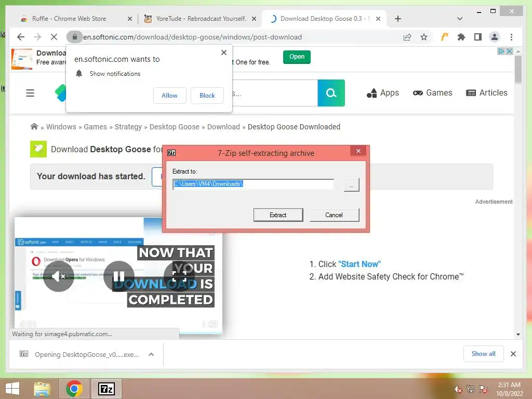Switch to the Ruffle - Chrome Web Store tab

(69, 19)
